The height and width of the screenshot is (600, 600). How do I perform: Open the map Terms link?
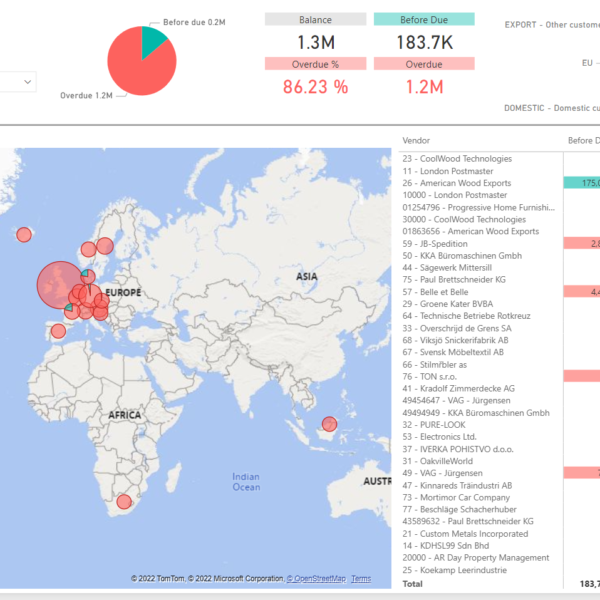pyautogui.click(x=361, y=579)
